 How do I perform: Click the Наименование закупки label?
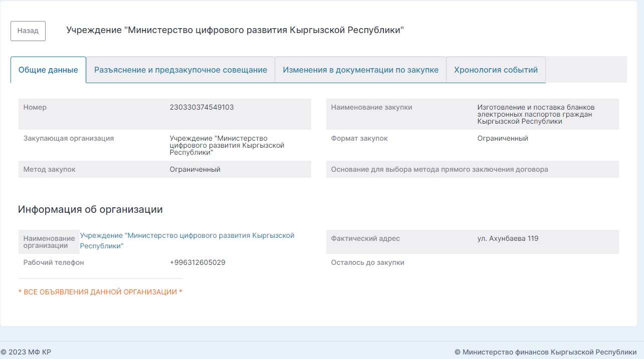(372, 108)
